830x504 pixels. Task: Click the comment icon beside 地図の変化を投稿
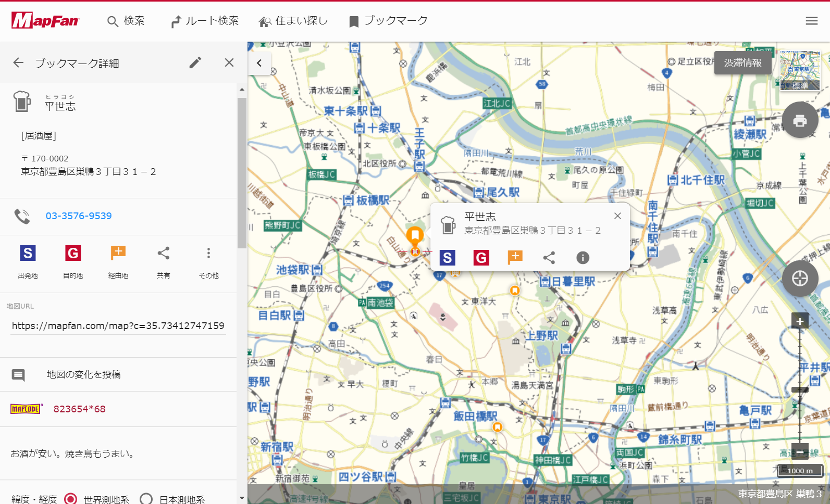(x=18, y=375)
